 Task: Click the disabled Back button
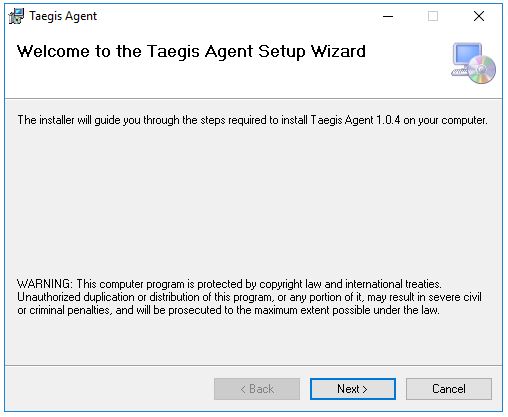coord(257,389)
